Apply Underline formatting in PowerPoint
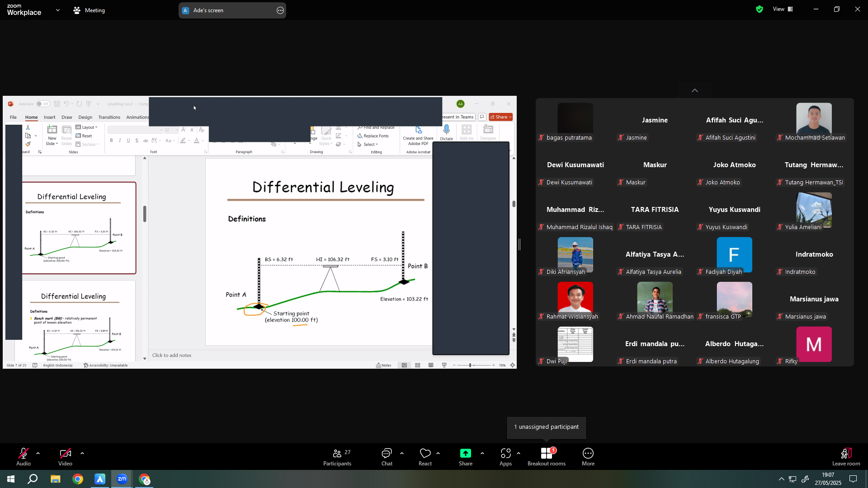Viewport: 868px width, 488px height. [x=128, y=141]
